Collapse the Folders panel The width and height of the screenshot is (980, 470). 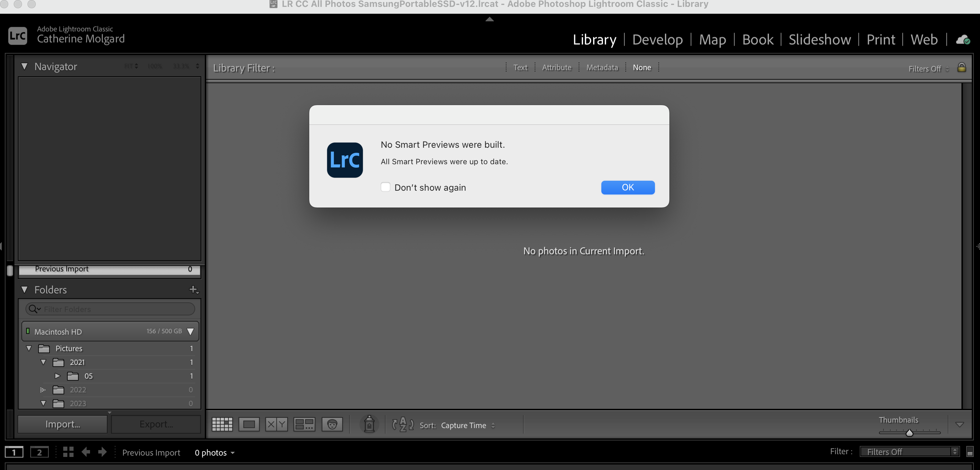[x=25, y=289]
